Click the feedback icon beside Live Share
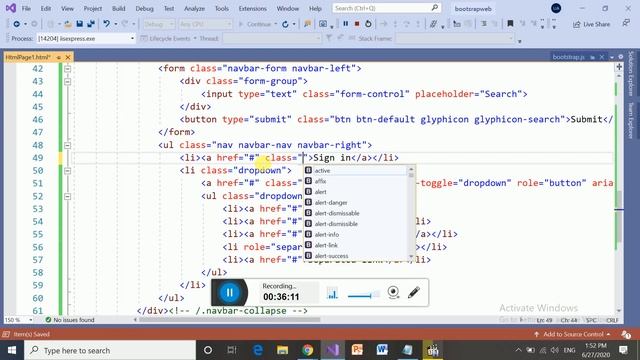Viewport: 640px width, 360px height. coord(626,23)
